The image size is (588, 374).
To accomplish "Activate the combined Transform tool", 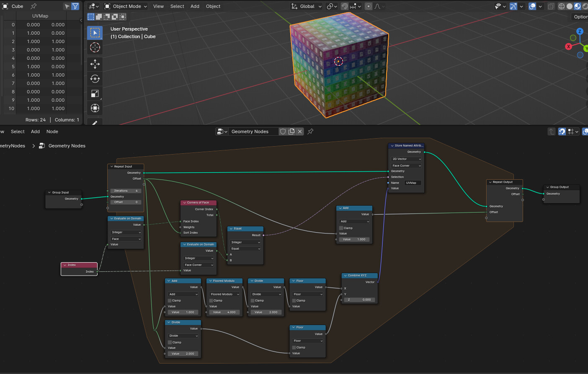I will (95, 108).
